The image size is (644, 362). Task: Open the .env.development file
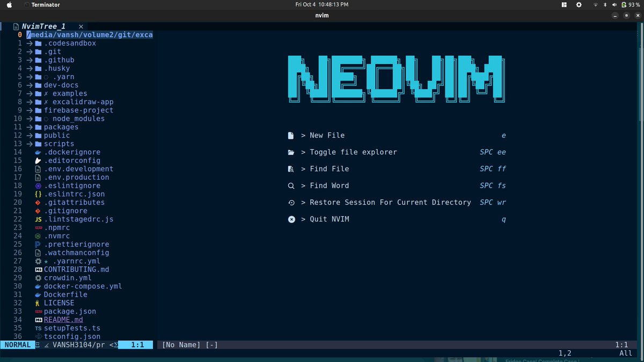point(78,169)
